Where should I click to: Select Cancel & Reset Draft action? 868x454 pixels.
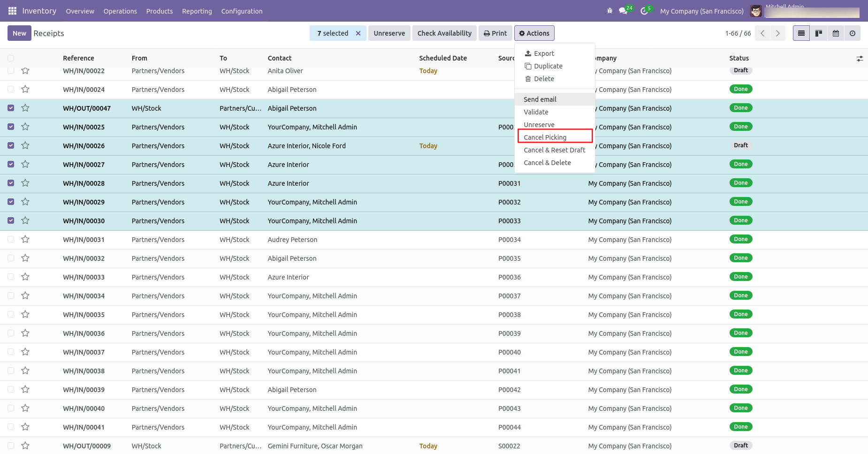[x=555, y=150]
